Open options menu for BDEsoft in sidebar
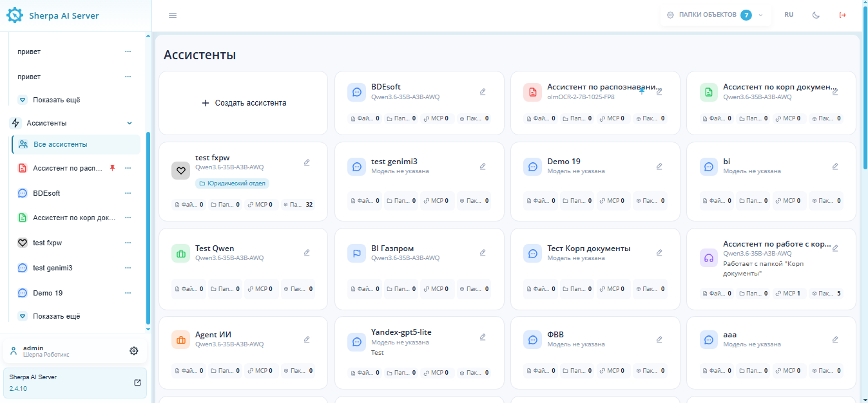The height and width of the screenshot is (403, 868). [128, 193]
